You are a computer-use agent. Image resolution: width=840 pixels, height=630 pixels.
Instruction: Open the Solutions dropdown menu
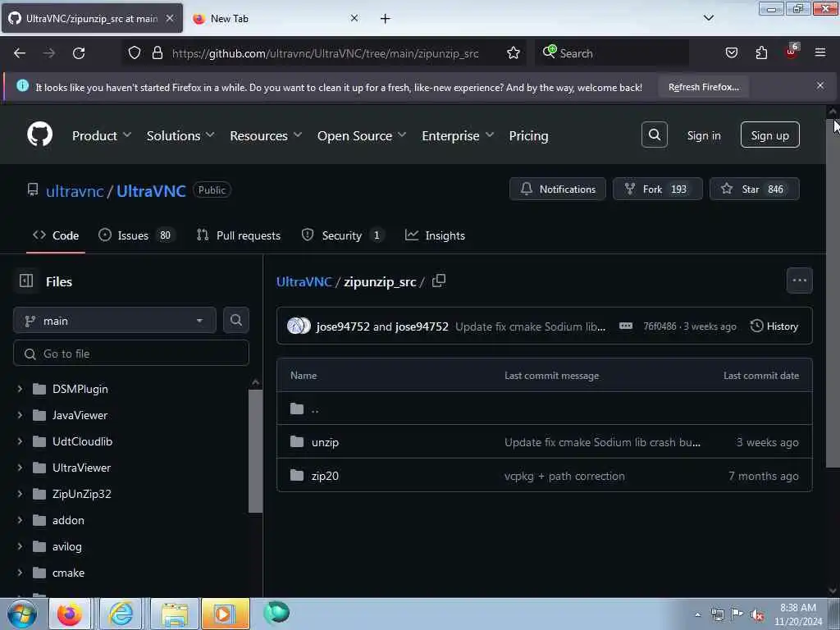(x=180, y=135)
